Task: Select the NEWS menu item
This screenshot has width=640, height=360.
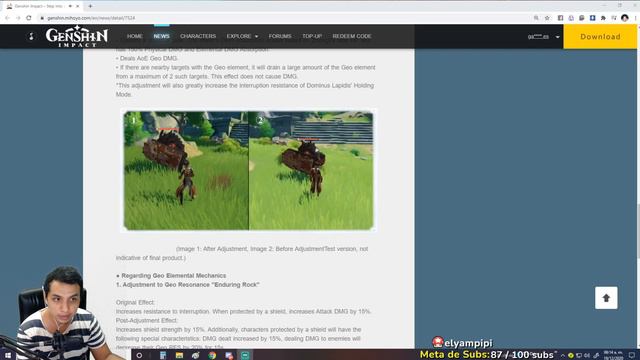Action: (162, 36)
